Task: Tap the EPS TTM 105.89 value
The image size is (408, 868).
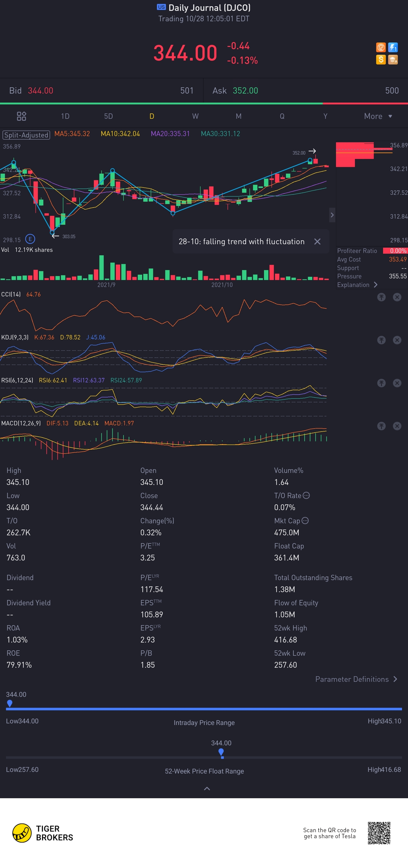Action: click(x=151, y=614)
